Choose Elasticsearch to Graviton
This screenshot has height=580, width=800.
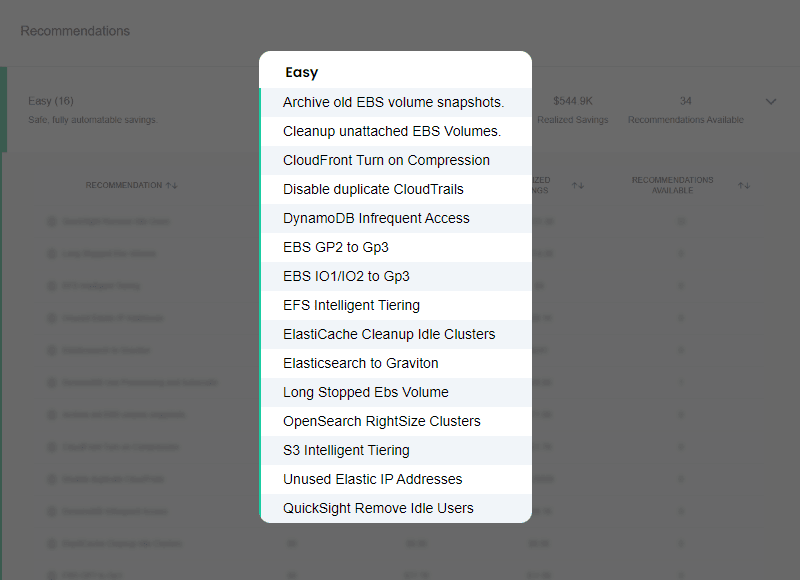pos(361,363)
